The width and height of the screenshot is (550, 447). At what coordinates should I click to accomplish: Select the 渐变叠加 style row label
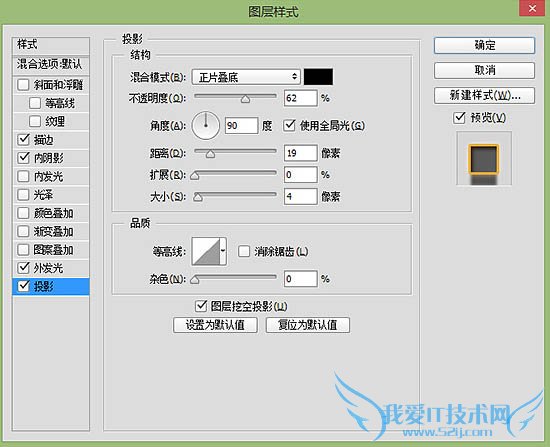pos(53,231)
